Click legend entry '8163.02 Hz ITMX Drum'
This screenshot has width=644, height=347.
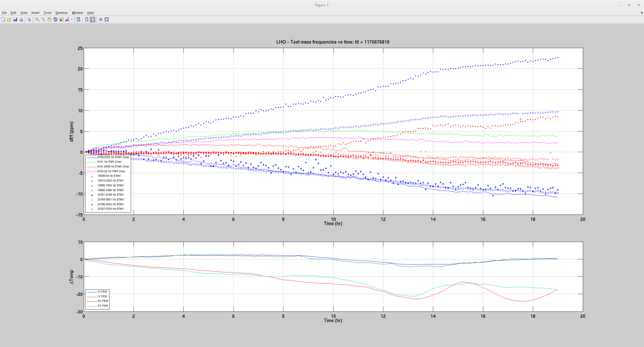pyautogui.click(x=111, y=171)
